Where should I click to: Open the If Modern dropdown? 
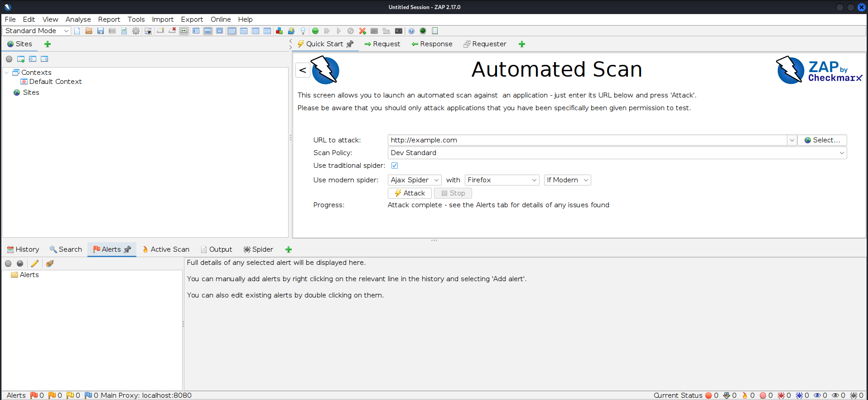(568, 180)
